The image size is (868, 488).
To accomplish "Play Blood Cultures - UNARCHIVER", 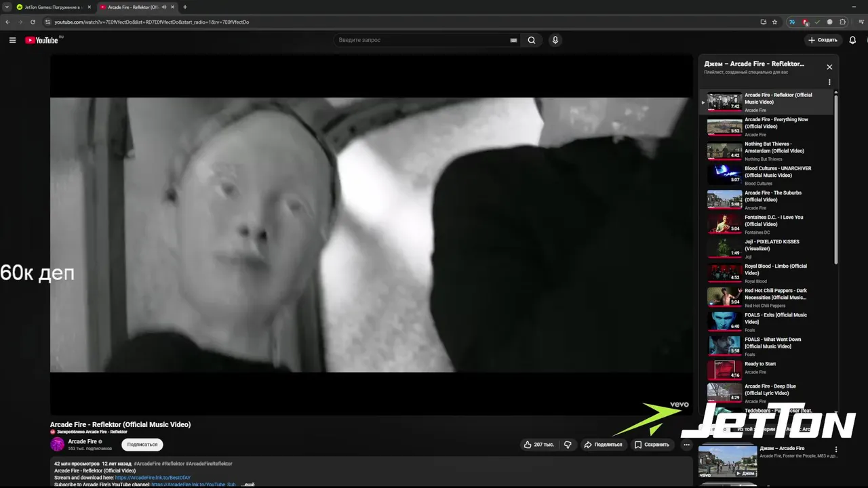I will tap(767, 175).
